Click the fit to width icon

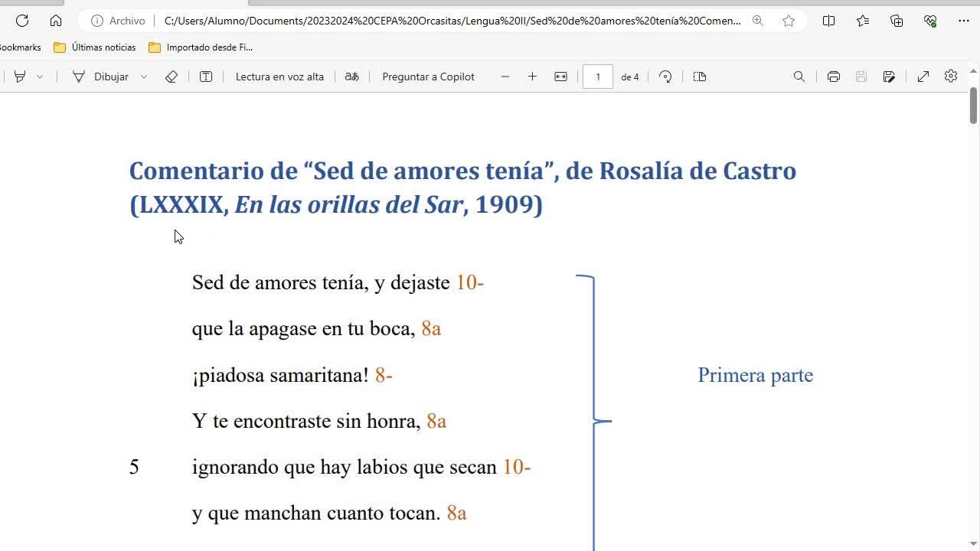click(x=560, y=77)
